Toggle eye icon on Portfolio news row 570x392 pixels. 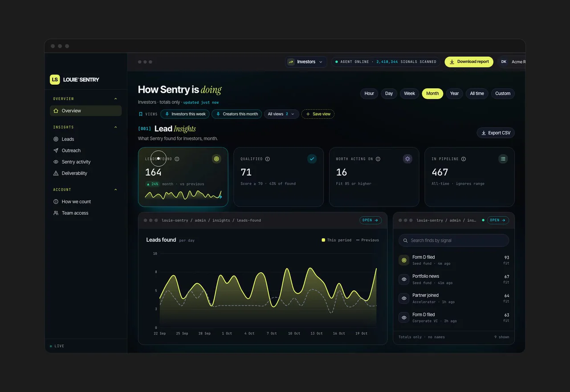pos(404,279)
